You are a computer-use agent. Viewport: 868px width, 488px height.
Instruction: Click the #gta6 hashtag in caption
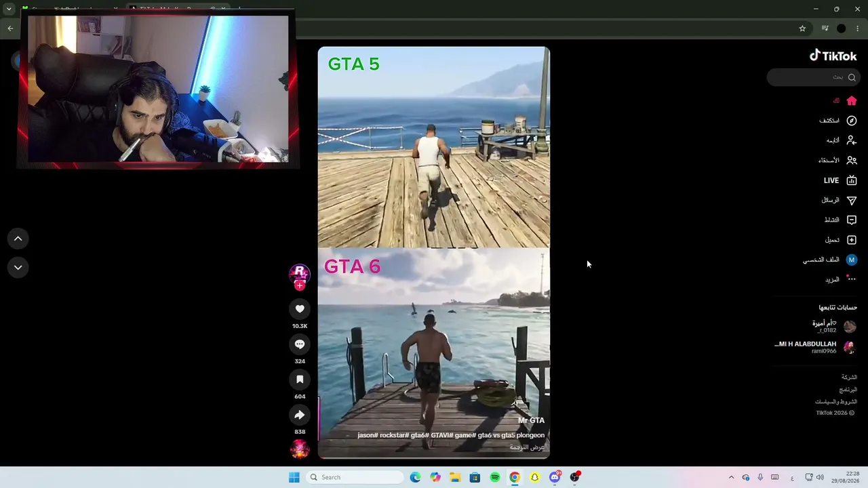pos(418,435)
